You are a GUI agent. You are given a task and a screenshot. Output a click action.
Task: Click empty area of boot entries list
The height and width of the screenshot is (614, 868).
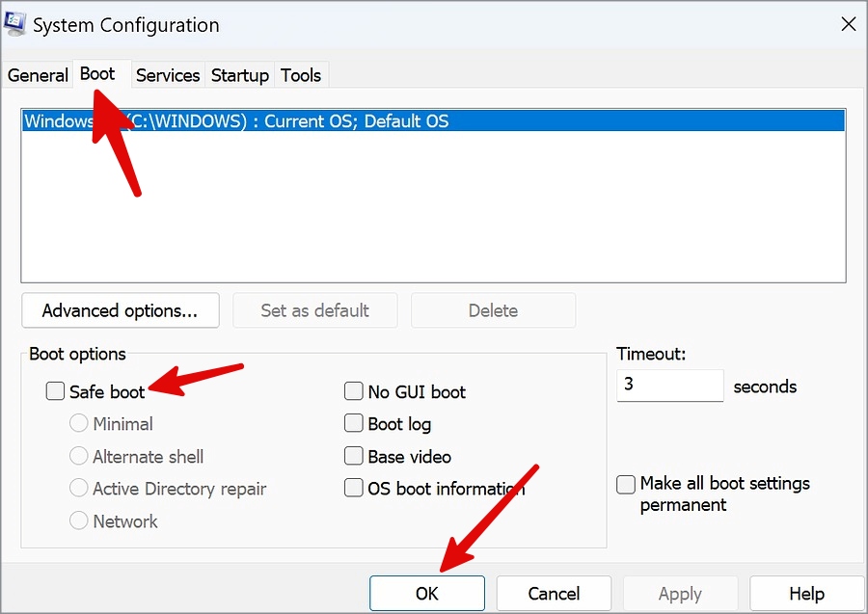[x=432, y=212]
